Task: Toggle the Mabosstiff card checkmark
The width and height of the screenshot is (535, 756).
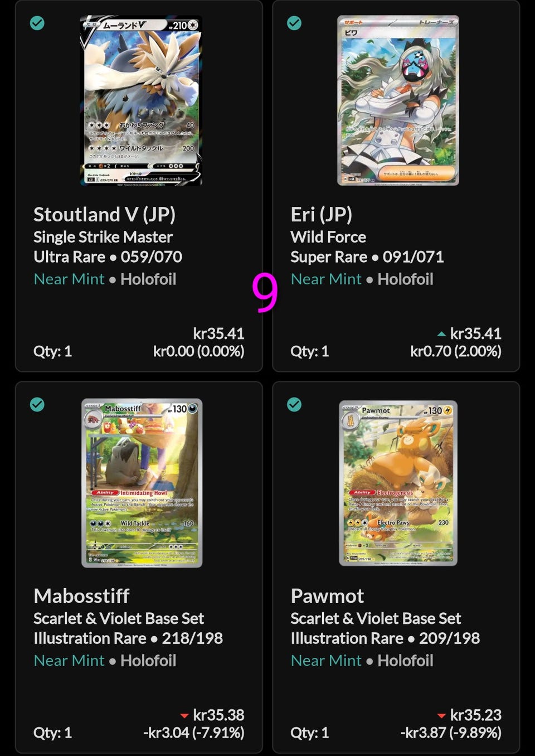Action: (37, 405)
